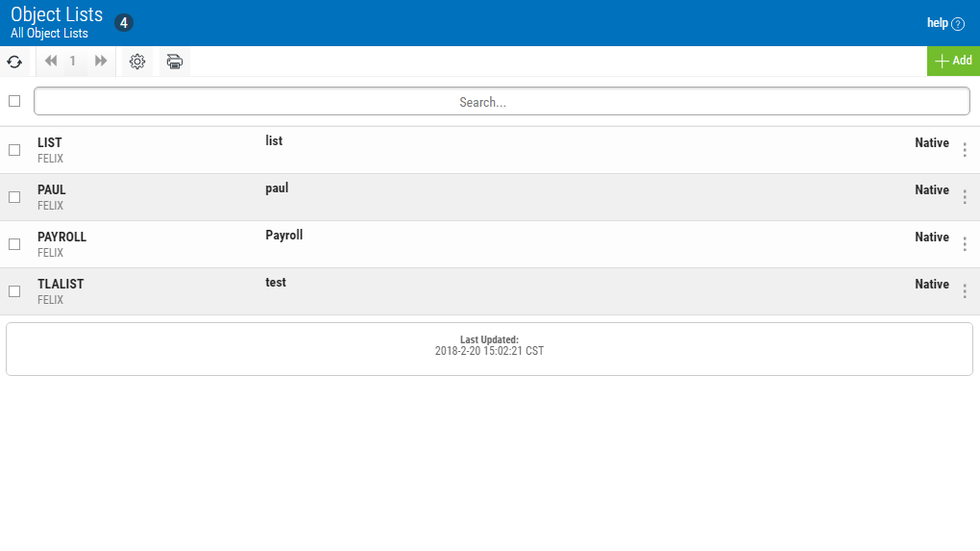Select the PAYROLL row checkbox
Screen dimensions: 980x551
click(x=14, y=244)
